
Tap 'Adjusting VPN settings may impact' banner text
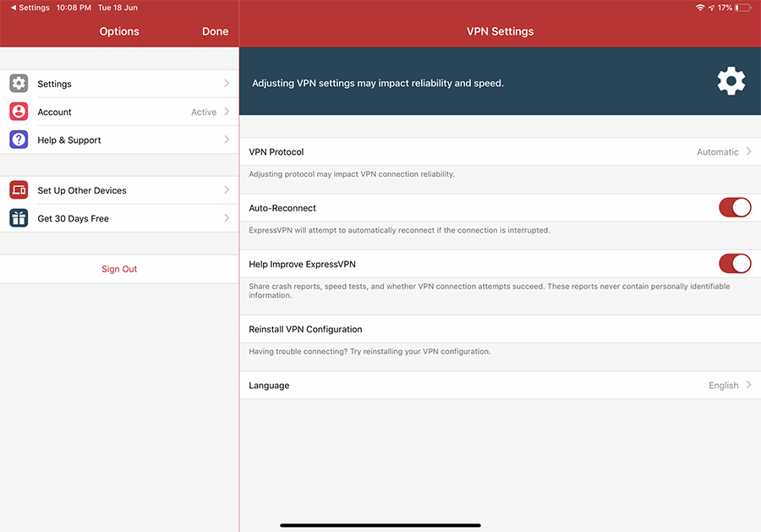click(378, 83)
